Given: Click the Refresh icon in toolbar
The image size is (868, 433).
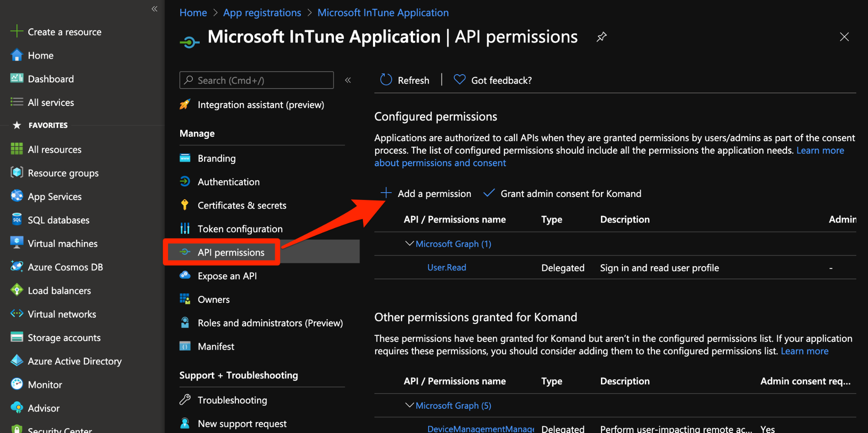Looking at the screenshot, I should pos(386,80).
